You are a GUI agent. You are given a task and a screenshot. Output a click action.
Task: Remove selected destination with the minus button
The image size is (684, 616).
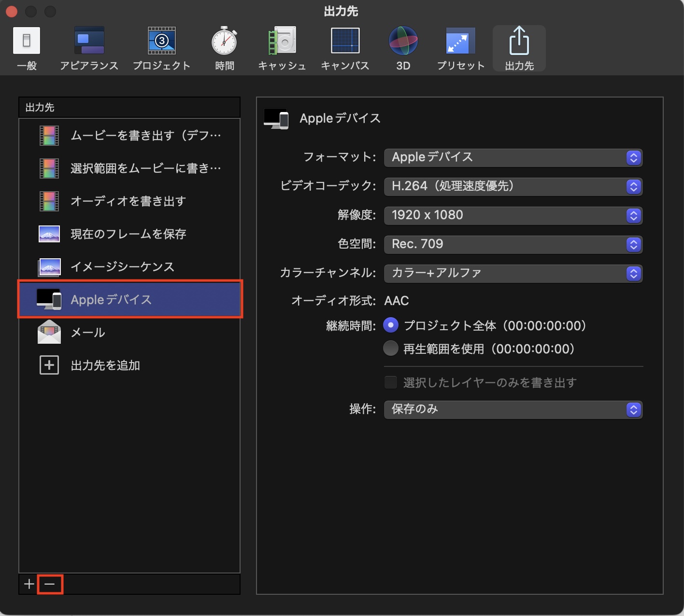50,584
